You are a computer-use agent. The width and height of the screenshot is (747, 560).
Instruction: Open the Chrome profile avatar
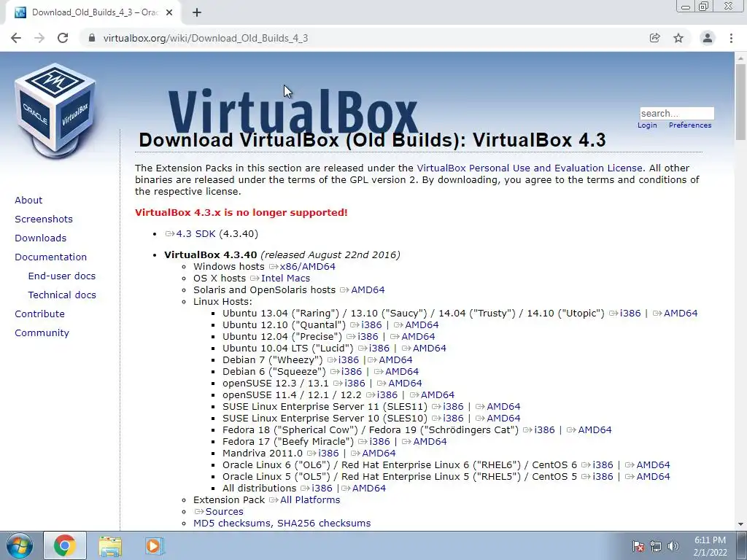(x=708, y=38)
